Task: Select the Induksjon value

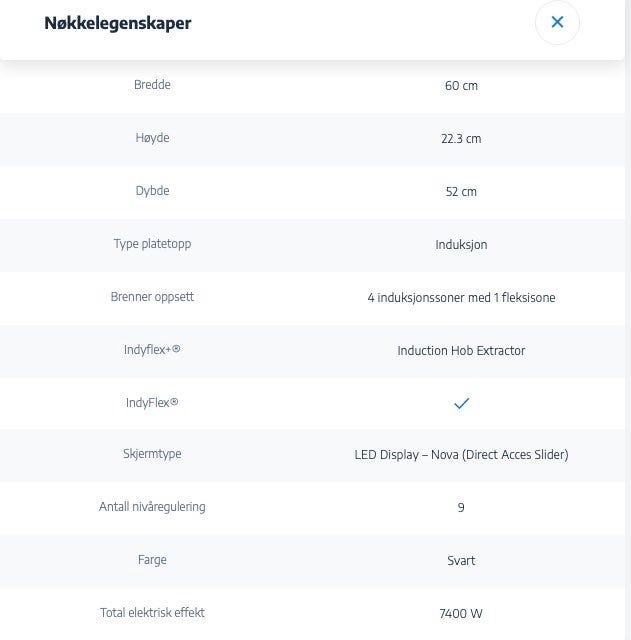Action: [x=461, y=245]
